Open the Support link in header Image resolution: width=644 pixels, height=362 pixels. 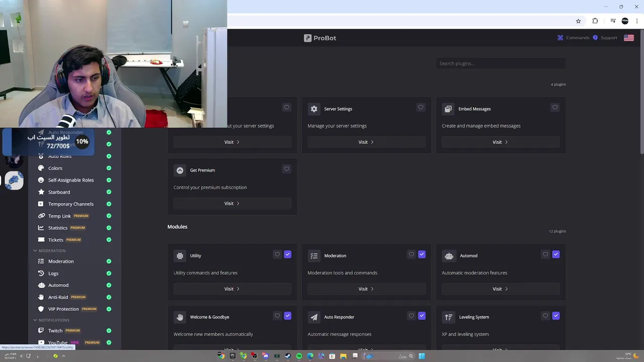(605, 38)
